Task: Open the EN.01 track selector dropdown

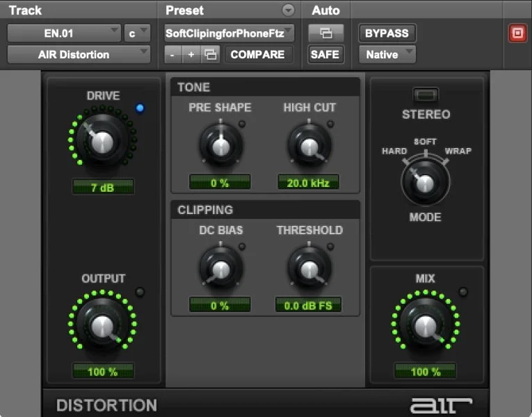Action: coord(64,33)
